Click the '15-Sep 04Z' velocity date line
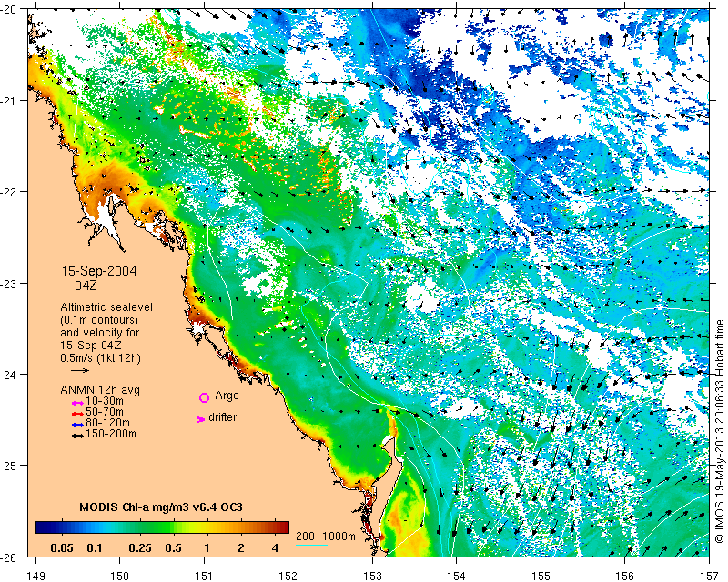This screenshot has height=582, width=728. coord(92,346)
